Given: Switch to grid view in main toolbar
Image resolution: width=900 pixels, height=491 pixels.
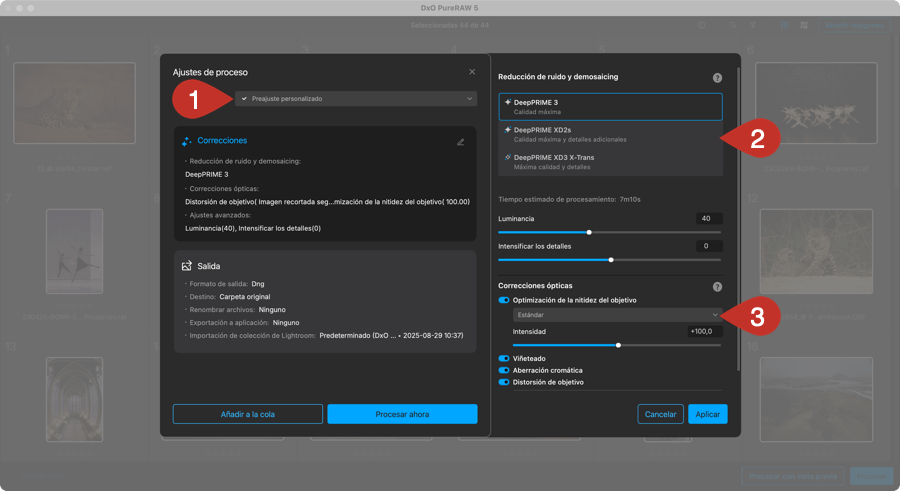Looking at the screenshot, I should tap(784, 25).
